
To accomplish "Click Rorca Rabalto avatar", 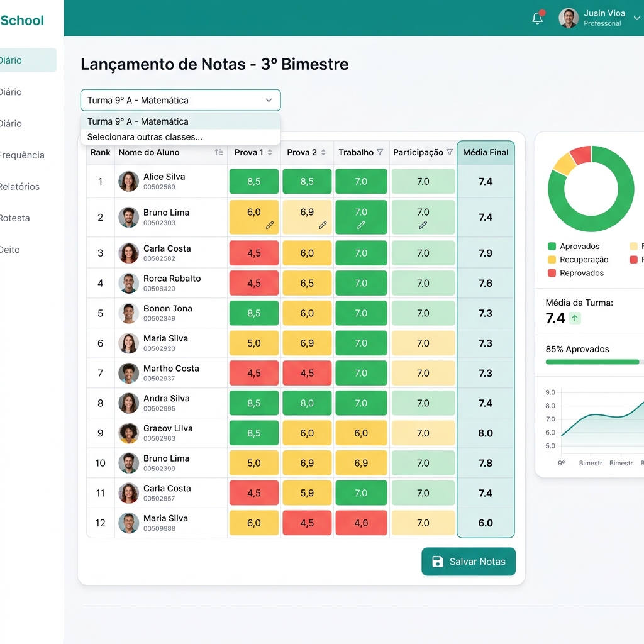I will (x=128, y=284).
